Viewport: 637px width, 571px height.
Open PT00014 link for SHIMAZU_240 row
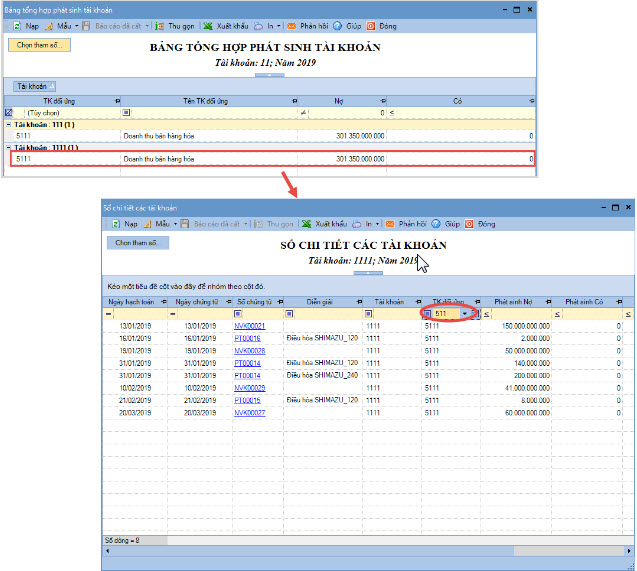(x=247, y=376)
